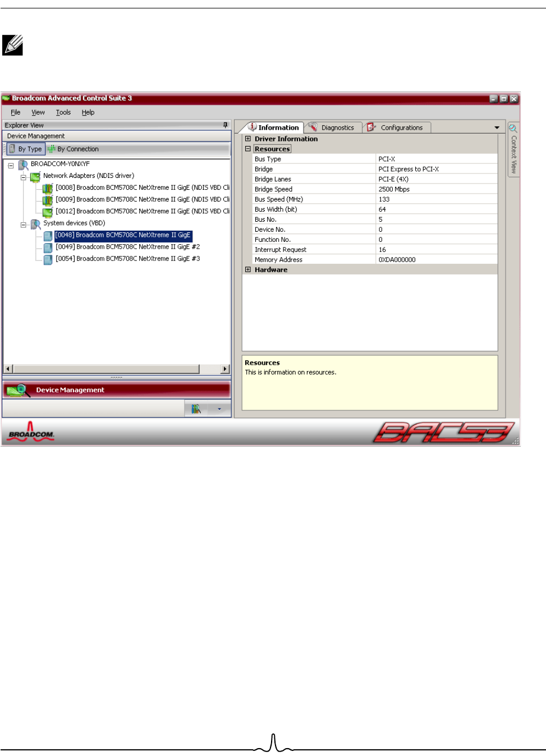Click the window resize grip corner
The width and height of the screenshot is (546, 756).
pyautogui.click(x=516, y=441)
